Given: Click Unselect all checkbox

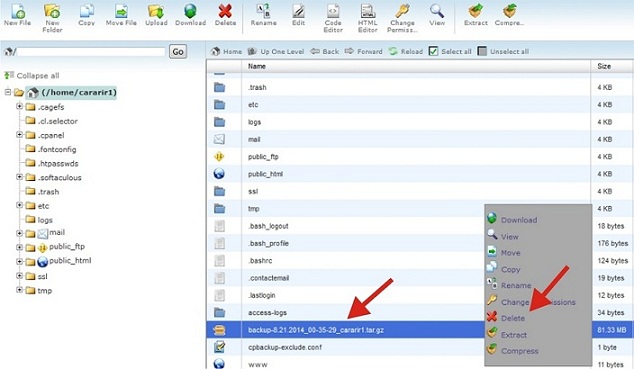Looking at the screenshot, I should point(482,51).
